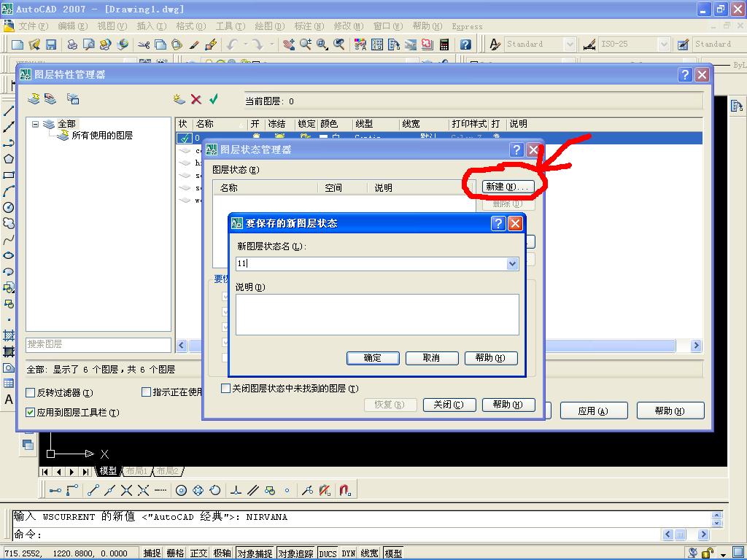
Task: Select the Line draw tool
Action: 9,111
